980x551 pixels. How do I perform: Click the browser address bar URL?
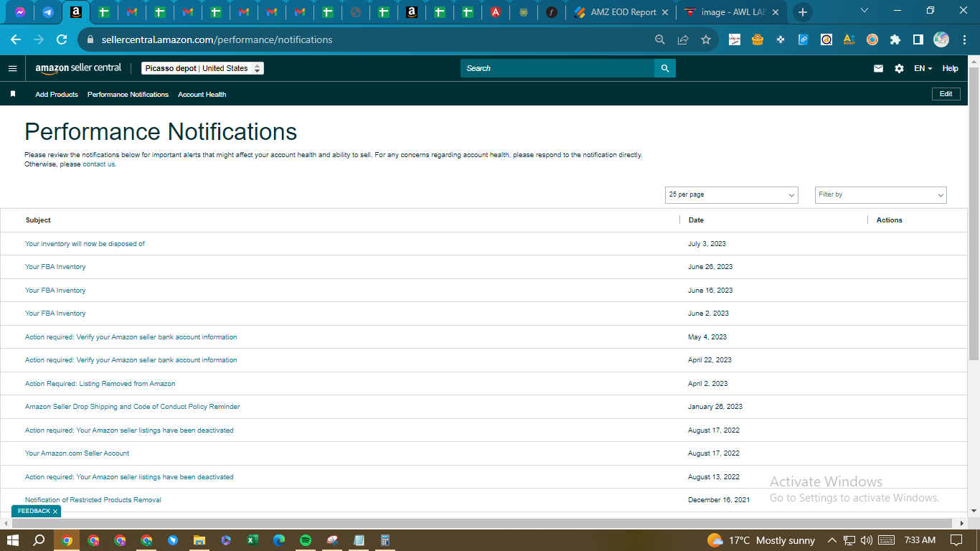217,39
